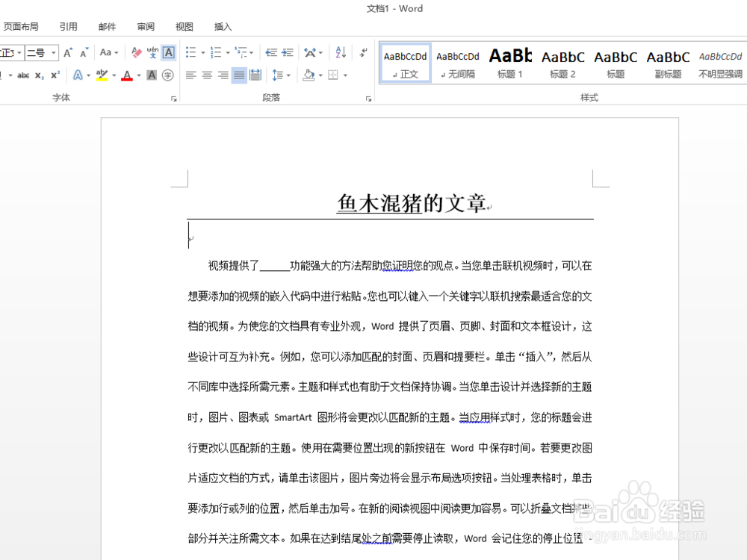Viewport: 747px width, 560px height.
Task: Open Paragraph dialog launcher
Action: (368, 99)
